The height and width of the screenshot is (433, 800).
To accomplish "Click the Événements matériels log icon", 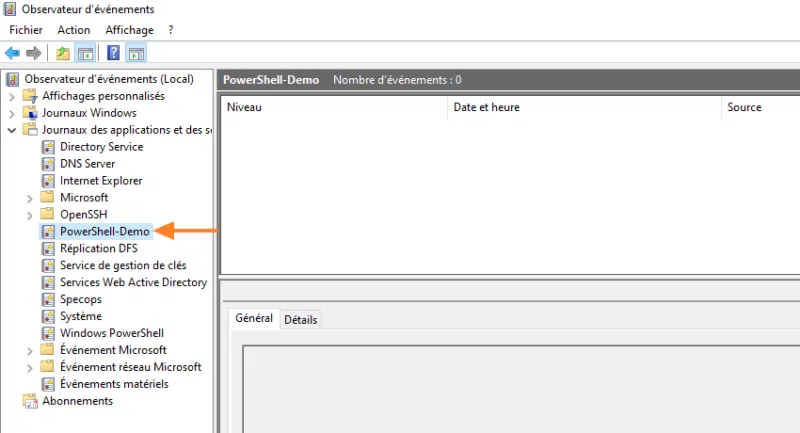I will click(x=48, y=384).
